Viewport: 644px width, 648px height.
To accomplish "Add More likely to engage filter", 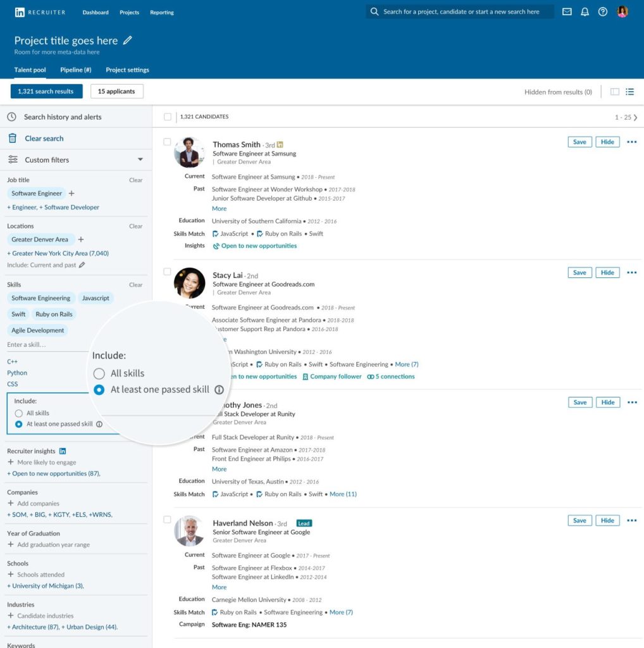I will pyautogui.click(x=11, y=462).
